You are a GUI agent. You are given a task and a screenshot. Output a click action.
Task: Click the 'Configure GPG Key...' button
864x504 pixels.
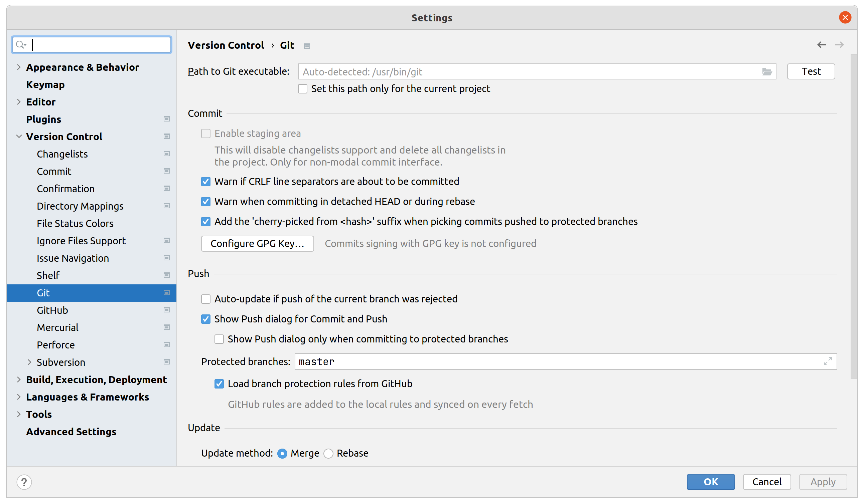258,243
